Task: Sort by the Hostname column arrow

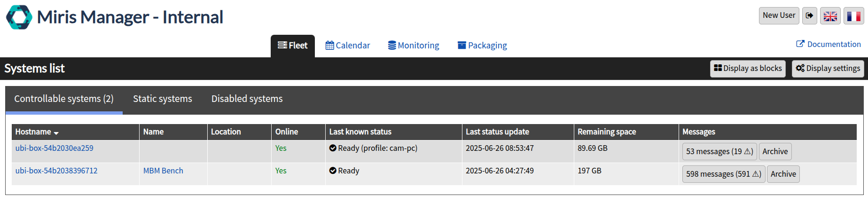Action: [x=56, y=133]
